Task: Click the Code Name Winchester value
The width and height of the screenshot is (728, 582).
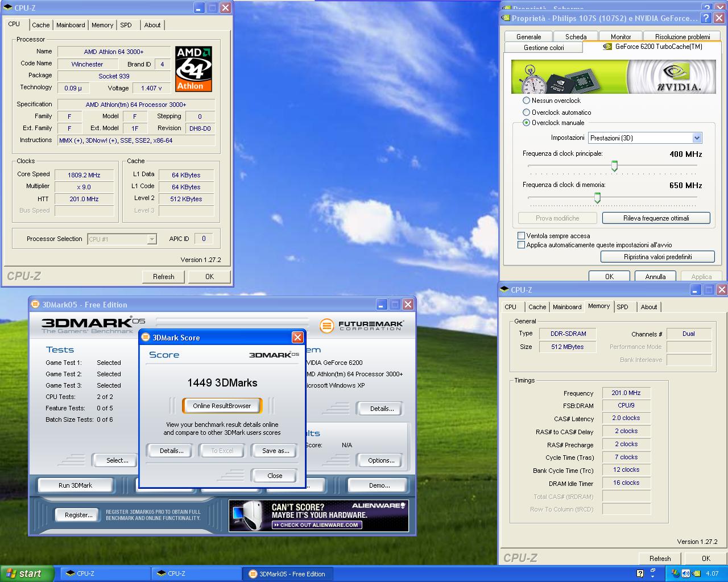Action: (87, 64)
